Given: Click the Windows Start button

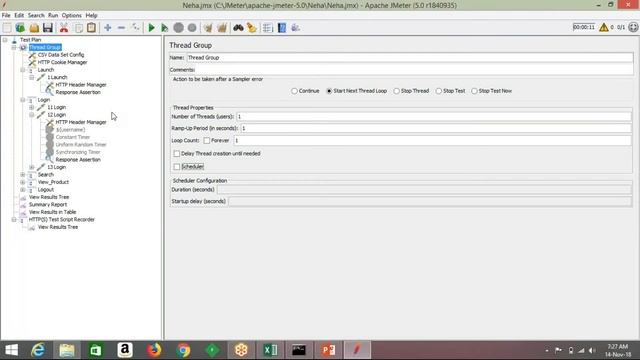Looking at the screenshot, I should coord(11,350).
